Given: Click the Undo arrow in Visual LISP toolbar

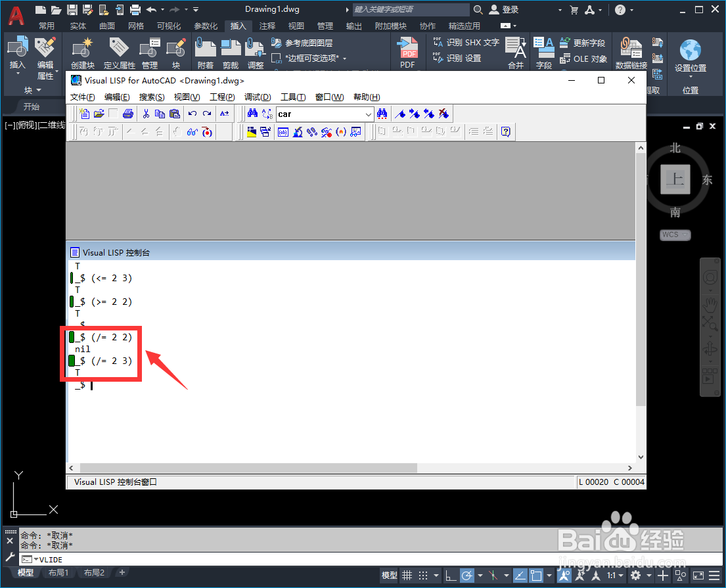Looking at the screenshot, I should 193,114.
